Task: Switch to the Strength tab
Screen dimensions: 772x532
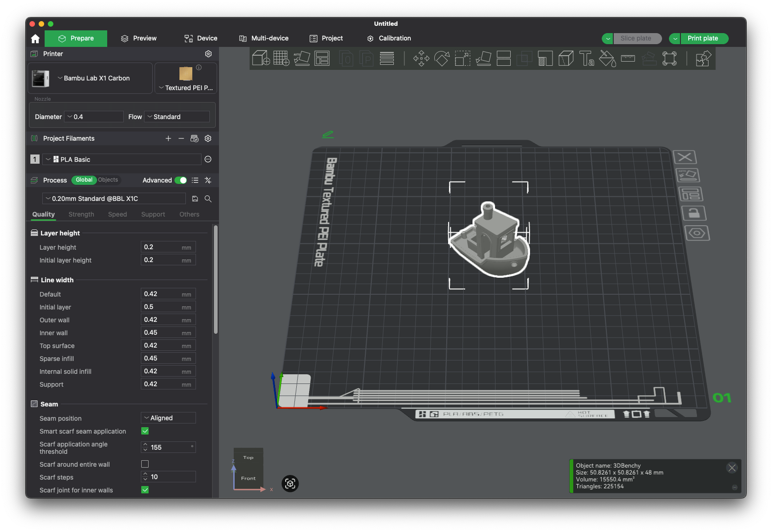Action: point(81,214)
